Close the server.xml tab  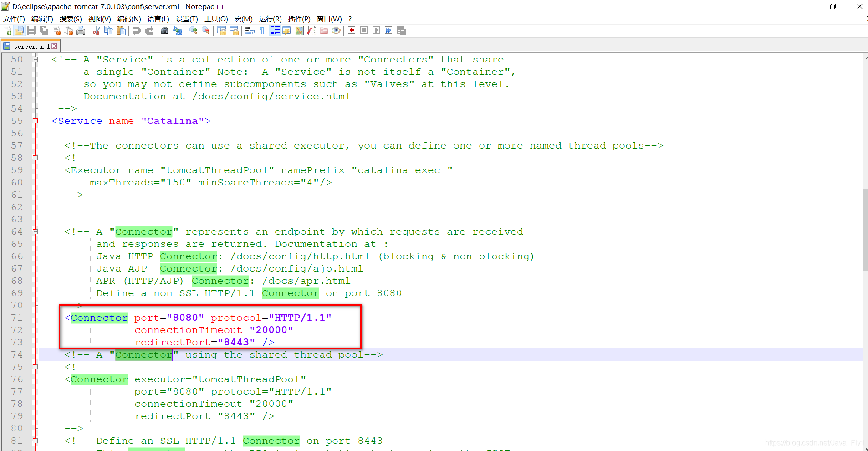pos(54,46)
